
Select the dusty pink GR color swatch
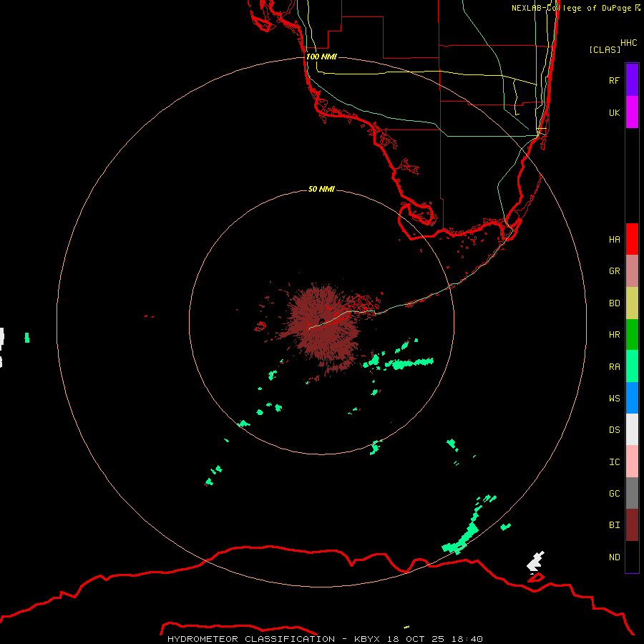click(632, 271)
